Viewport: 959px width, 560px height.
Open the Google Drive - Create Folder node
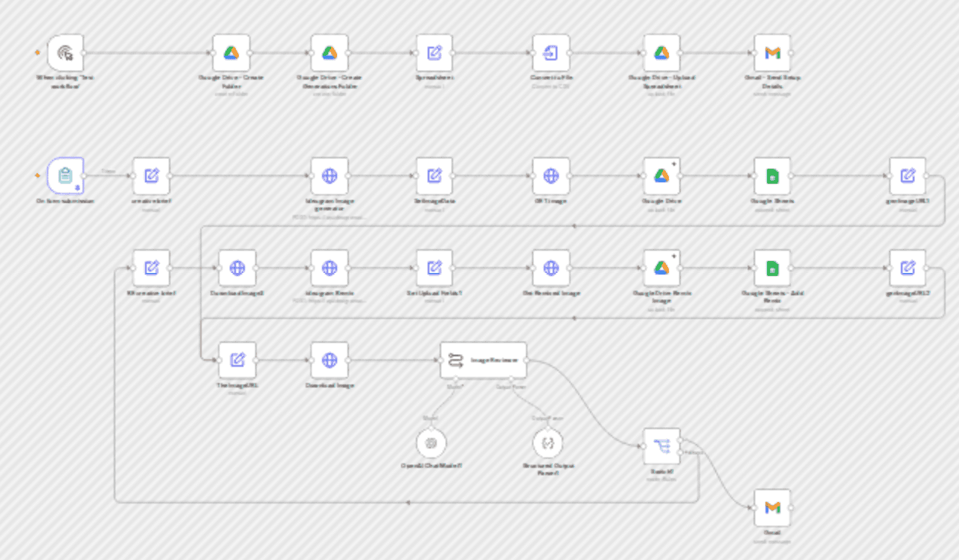[231, 53]
